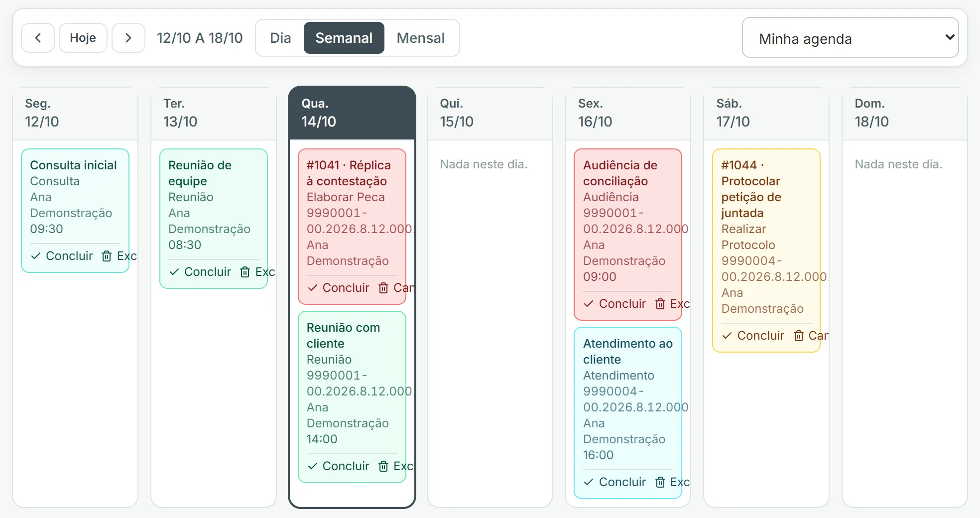Switch to Dia view
Viewport: 980px width, 518px height.
pos(280,38)
